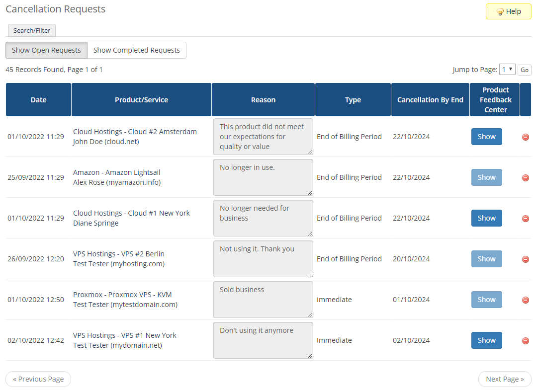Remove the Amazon Lightsail cancellation request

(526, 177)
